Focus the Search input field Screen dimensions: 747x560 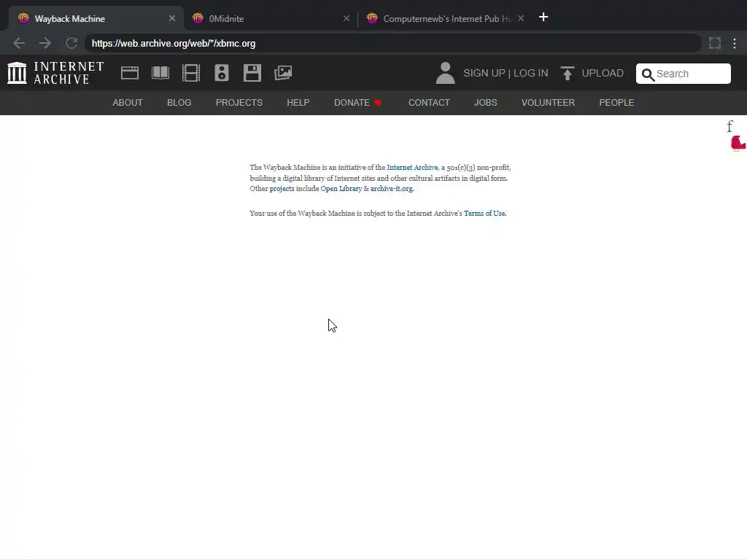coord(683,74)
